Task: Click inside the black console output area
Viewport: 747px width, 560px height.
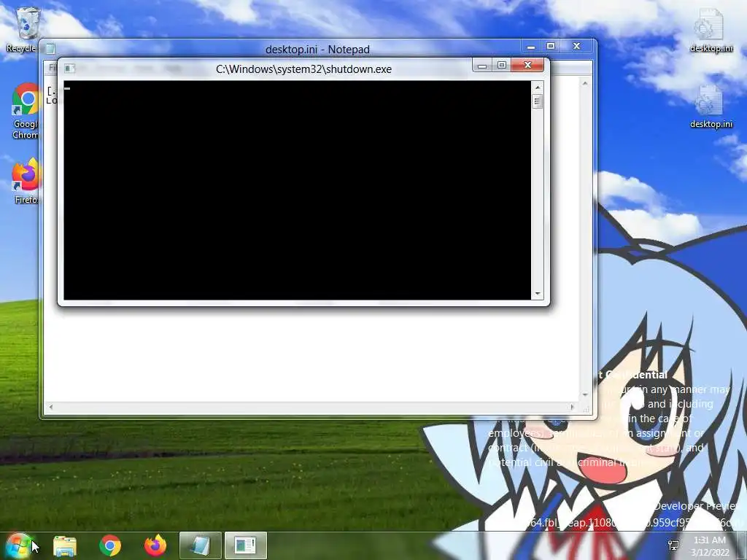Action: pos(298,190)
